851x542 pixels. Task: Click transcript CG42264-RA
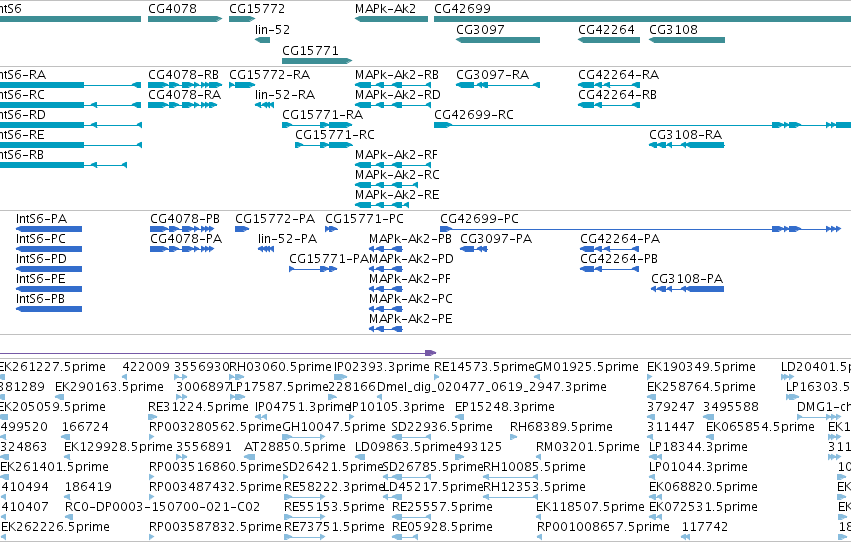pos(618,75)
